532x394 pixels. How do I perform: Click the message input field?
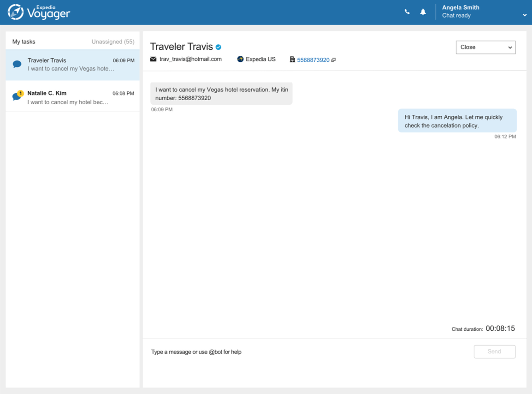277,352
